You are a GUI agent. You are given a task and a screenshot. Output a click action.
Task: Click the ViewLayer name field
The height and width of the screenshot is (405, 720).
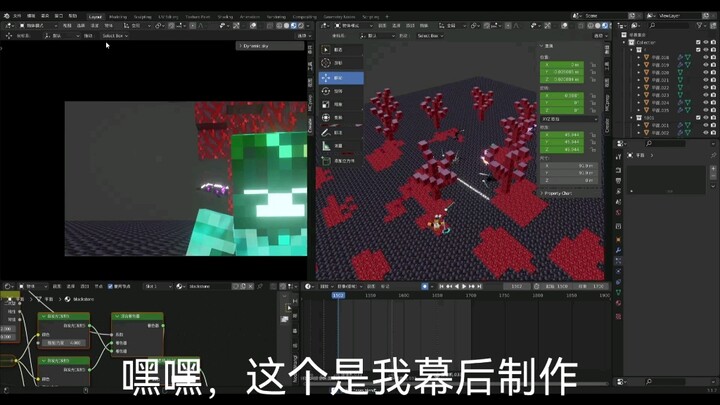pyautogui.click(x=678, y=16)
